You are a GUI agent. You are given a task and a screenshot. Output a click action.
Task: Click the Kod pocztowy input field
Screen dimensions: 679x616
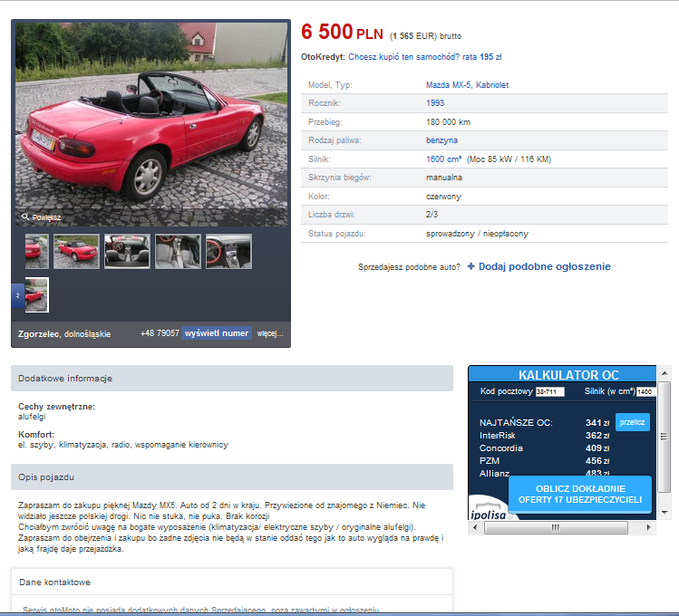coord(550,391)
